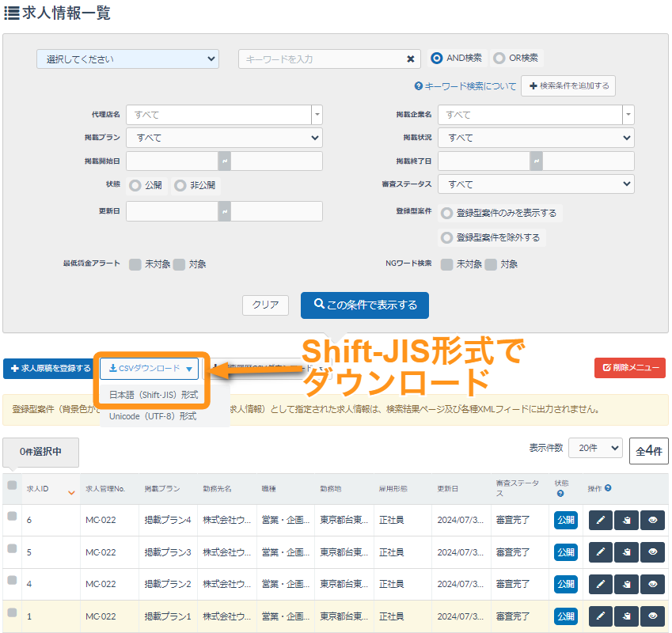Tick 未対象 under NGワード検索
Image resolution: width=672 pixels, height=633 pixels.
(x=446, y=264)
